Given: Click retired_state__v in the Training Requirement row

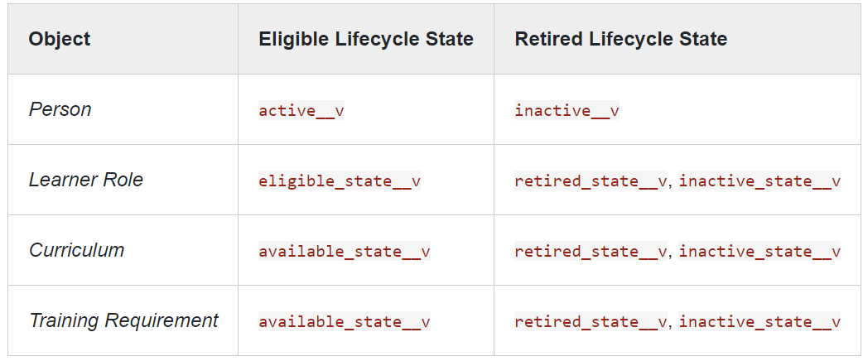Looking at the screenshot, I should [591, 322].
